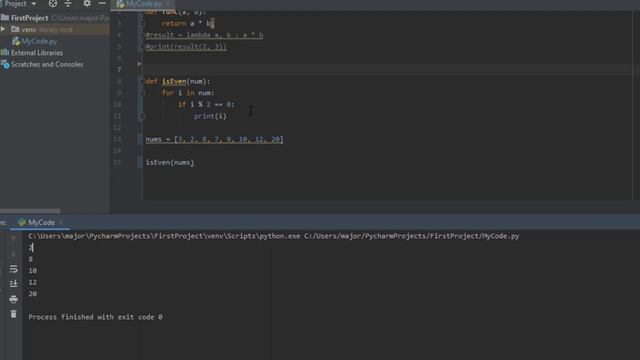Click fold marker at return line

coord(142,24)
